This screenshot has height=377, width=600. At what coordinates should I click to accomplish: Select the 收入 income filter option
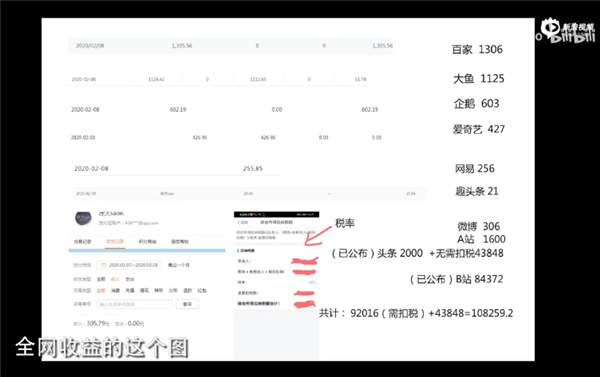115,279
